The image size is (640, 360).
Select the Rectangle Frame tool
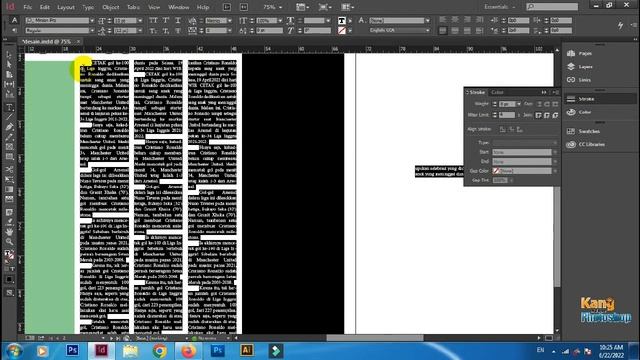(x=9, y=147)
